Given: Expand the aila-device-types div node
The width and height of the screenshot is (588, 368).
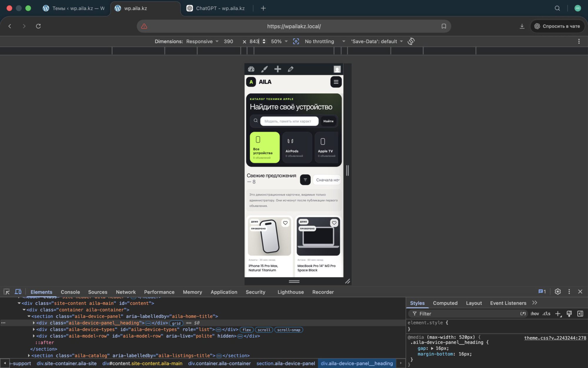Looking at the screenshot, I should [x=34, y=329].
